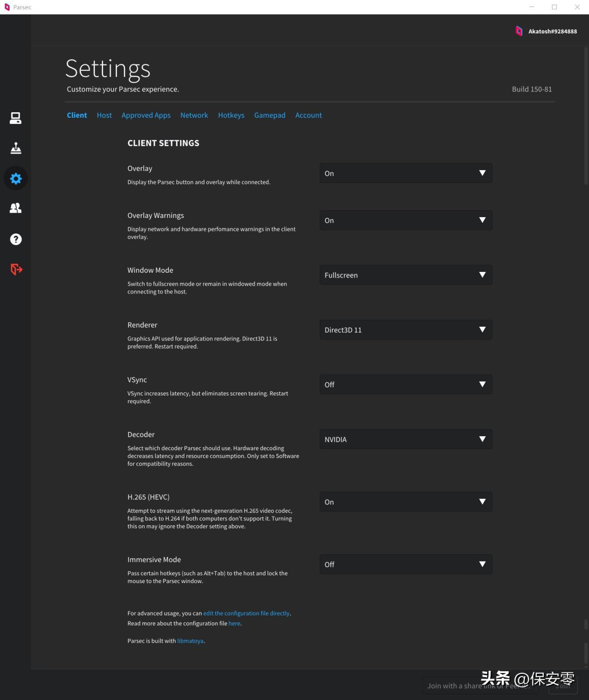Click the 'CLIENT SETTINGS' heading
The height and width of the screenshot is (700, 589).
coord(163,143)
